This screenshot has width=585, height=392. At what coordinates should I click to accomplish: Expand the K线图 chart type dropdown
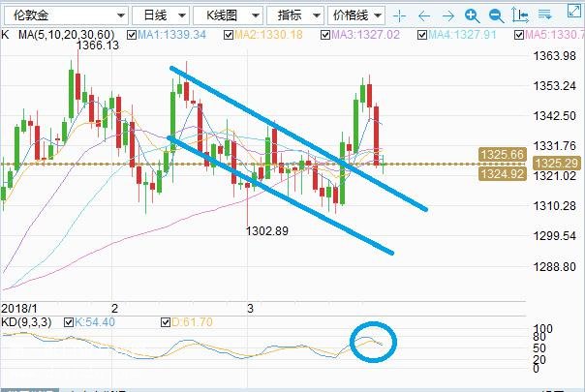(x=228, y=15)
